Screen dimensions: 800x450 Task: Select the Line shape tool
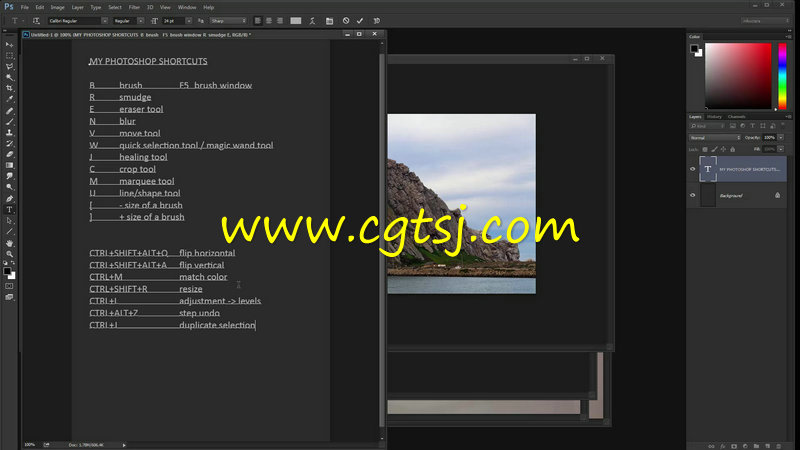coord(9,232)
